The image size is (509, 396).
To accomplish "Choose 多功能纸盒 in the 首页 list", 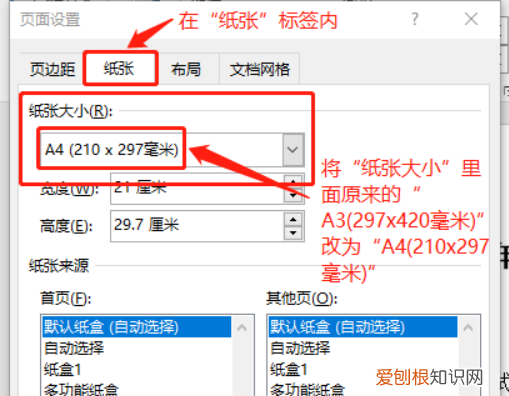I will pyautogui.click(x=137, y=389).
